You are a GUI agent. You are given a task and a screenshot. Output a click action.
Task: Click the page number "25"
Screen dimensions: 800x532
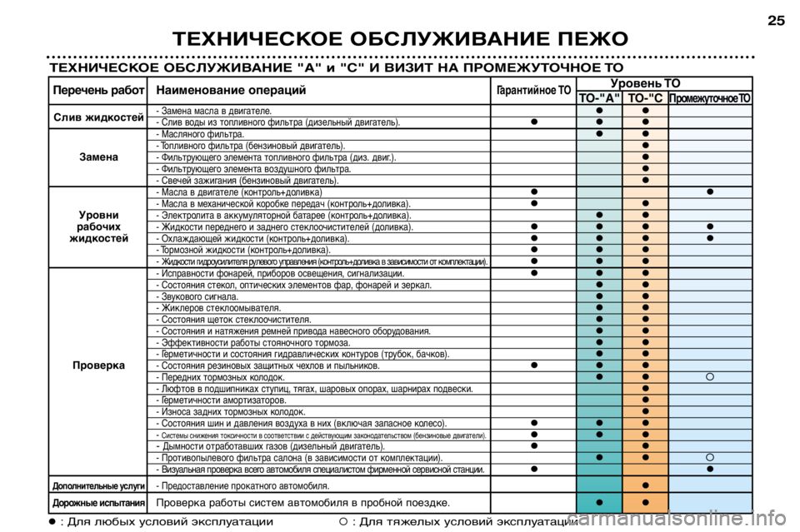(x=776, y=21)
